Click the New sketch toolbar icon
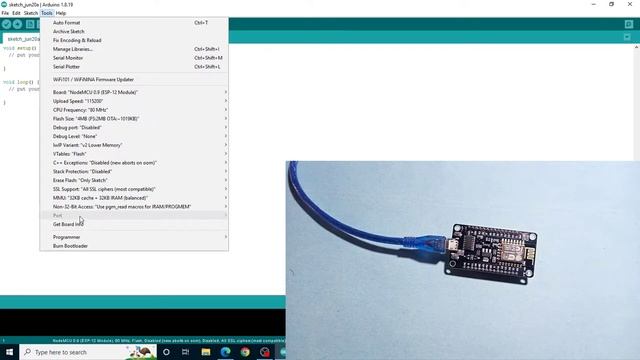The image size is (640, 360). coord(30,24)
